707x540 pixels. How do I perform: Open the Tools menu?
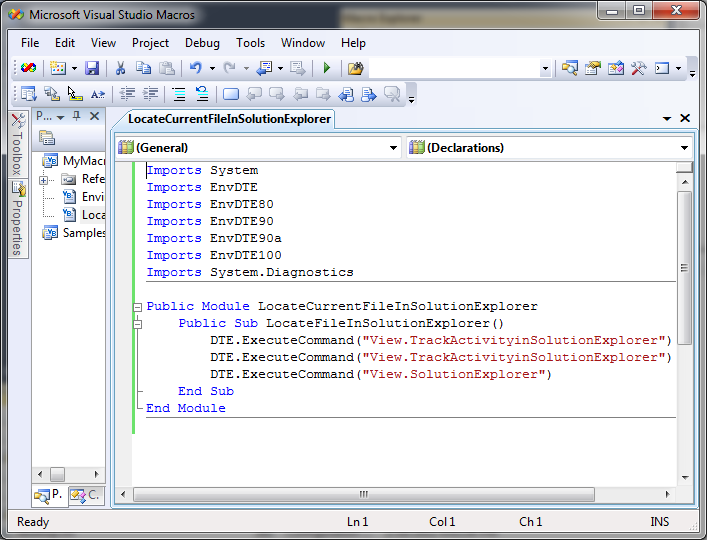(250, 43)
